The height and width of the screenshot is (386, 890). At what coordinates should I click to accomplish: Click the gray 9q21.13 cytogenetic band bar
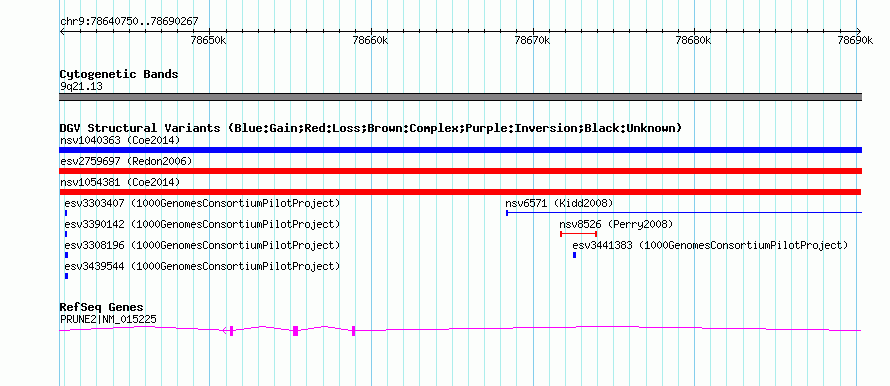pos(460,97)
